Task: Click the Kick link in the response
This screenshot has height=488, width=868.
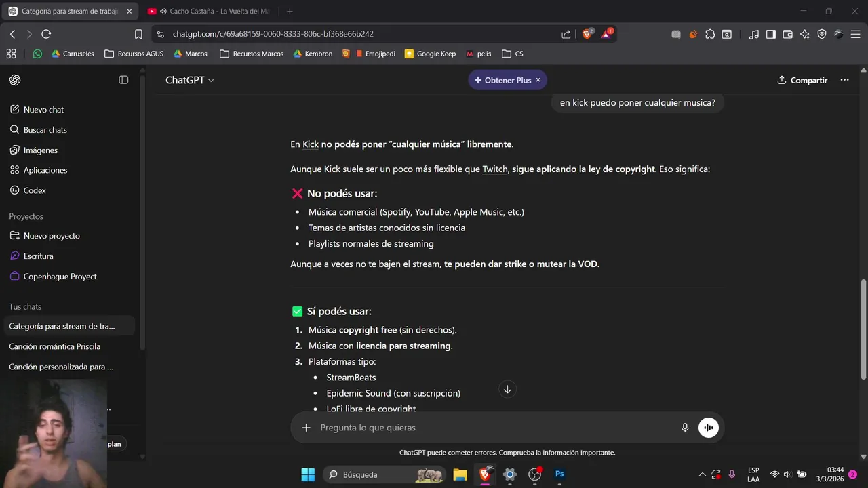Action: tap(311, 144)
